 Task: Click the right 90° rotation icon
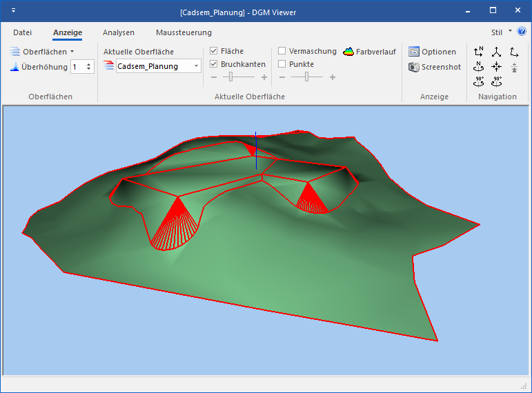pos(496,81)
